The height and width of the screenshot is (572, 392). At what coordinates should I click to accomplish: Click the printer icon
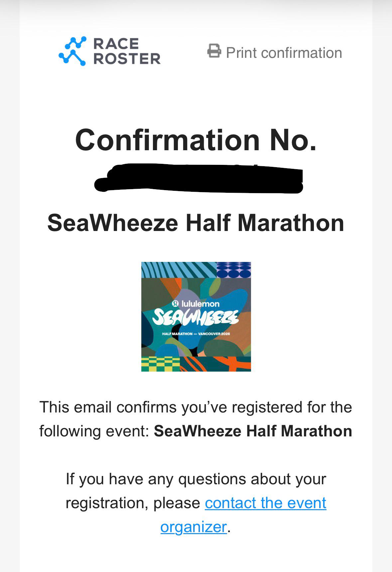(214, 51)
